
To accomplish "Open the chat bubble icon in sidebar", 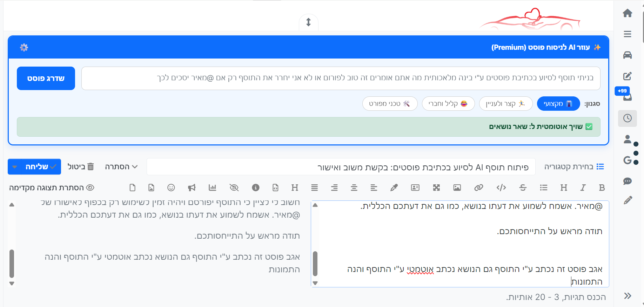I will click(628, 181).
